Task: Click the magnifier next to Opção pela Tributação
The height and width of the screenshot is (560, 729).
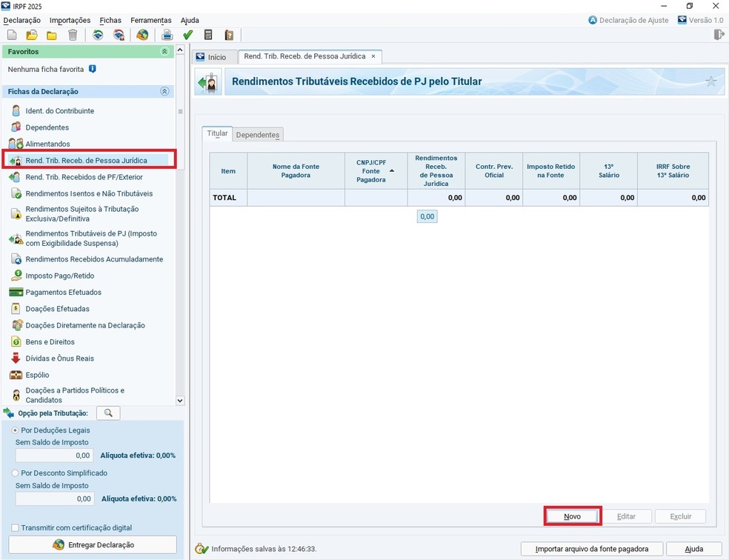Action: pos(108,413)
